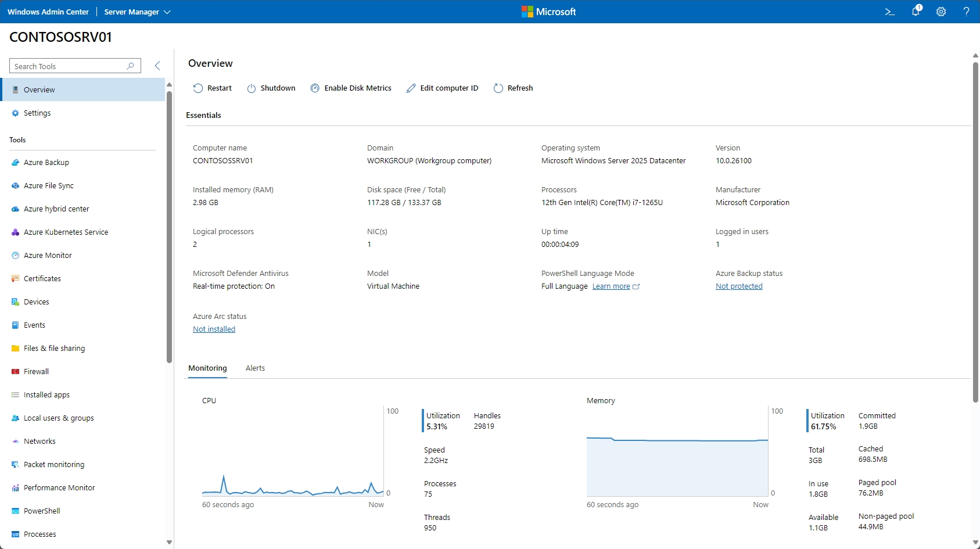Select the Packet monitoring tool icon
Screen dimensions: 980x549
pyautogui.click(x=15, y=464)
